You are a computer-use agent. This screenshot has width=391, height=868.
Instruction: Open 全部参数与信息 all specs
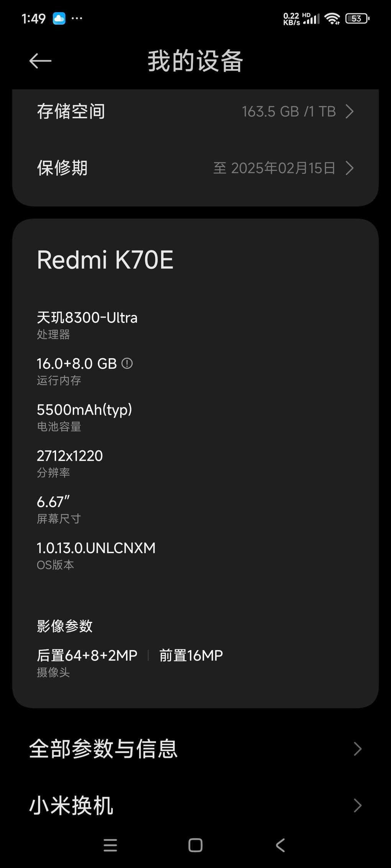click(195, 749)
